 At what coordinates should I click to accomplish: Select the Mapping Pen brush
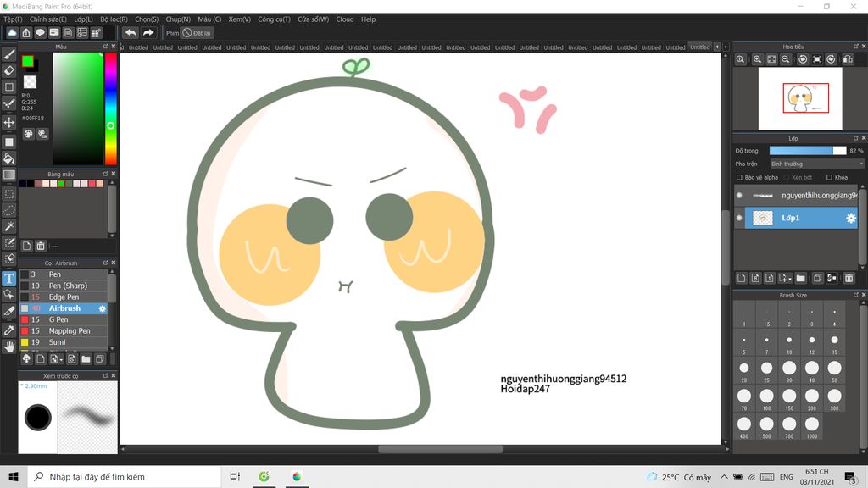tap(64, 331)
